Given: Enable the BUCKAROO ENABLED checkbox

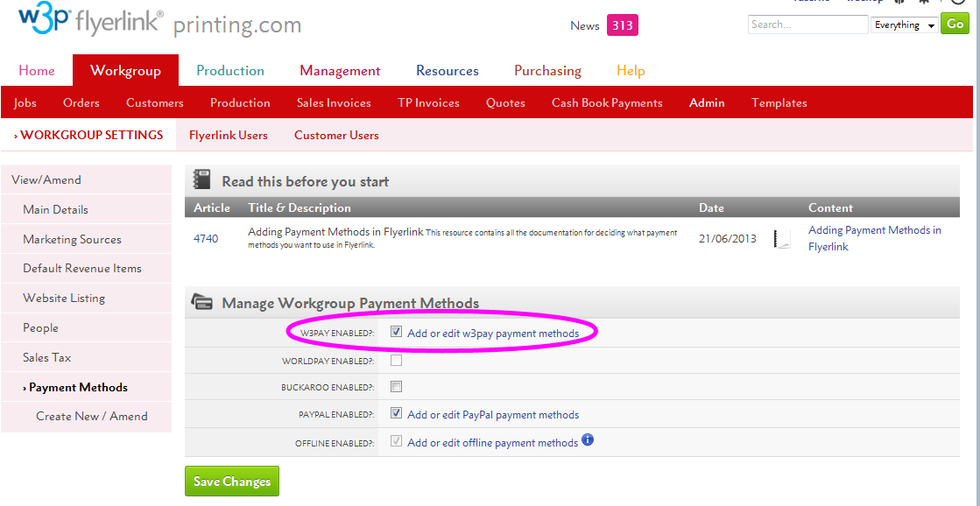Looking at the screenshot, I should tap(396, 387).
